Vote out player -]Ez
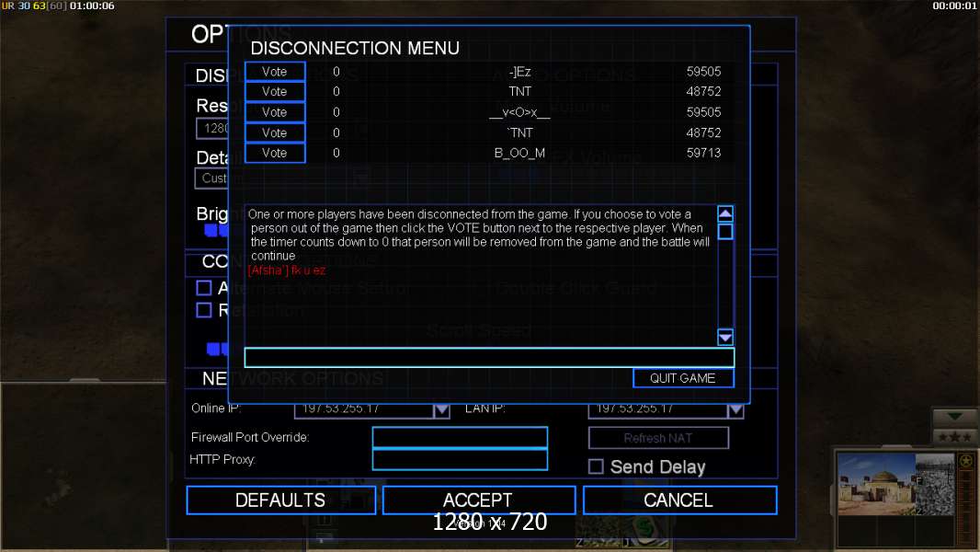Screen dimensions: 980x552 coord(275,71)
